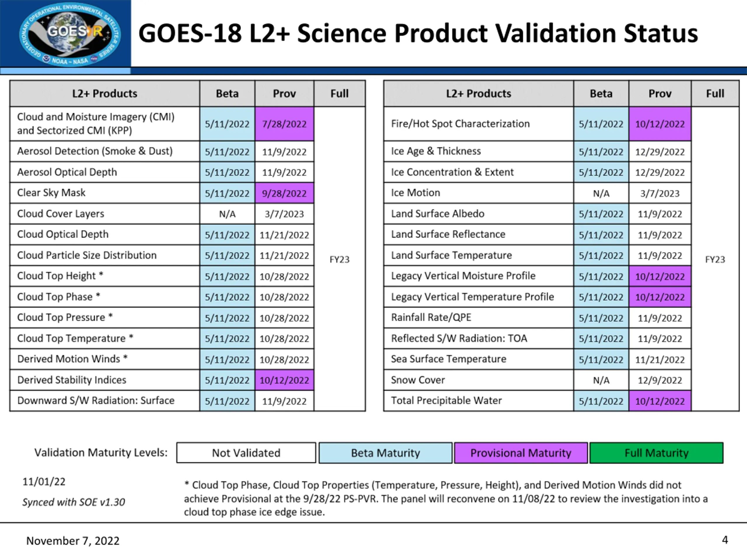Click the N/A beta cell for Snow Cover
Screen dimensions: 747x560
[x=601, y=380]
